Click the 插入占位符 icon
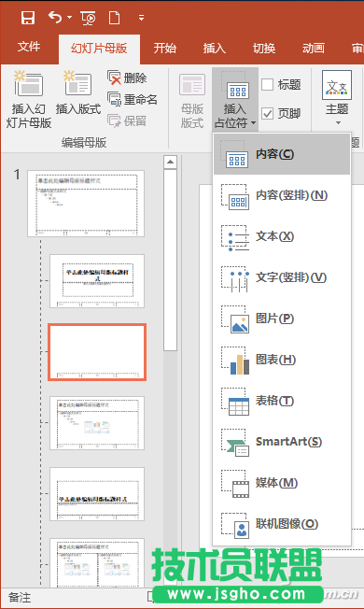Screen dimensions: 364x609 [x=235, y=86]
